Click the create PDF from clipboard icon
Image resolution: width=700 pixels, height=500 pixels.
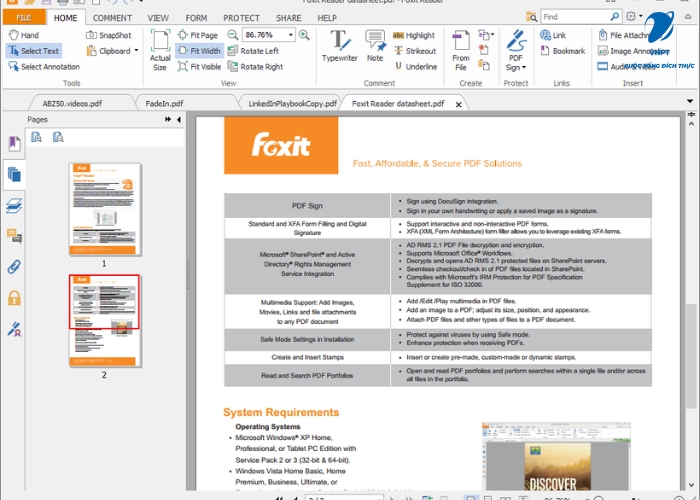point(483,66)
